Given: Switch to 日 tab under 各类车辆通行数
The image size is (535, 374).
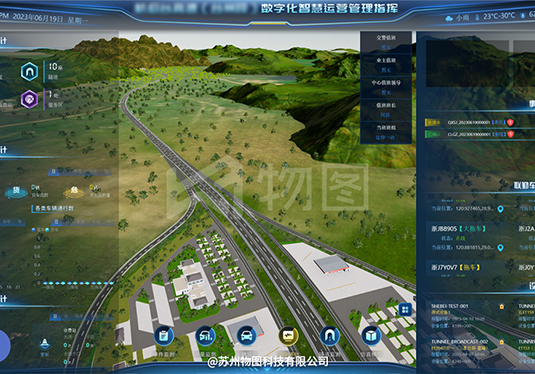Looking at the screenshot, I should pyautogui.click(x=56, y=222).
